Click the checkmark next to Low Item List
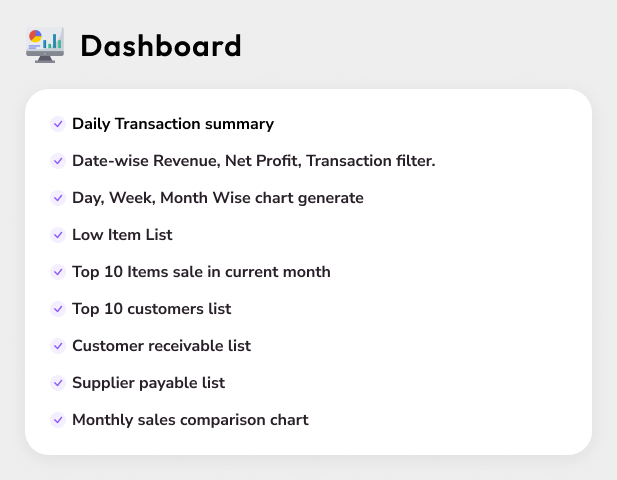 point(58,235)
